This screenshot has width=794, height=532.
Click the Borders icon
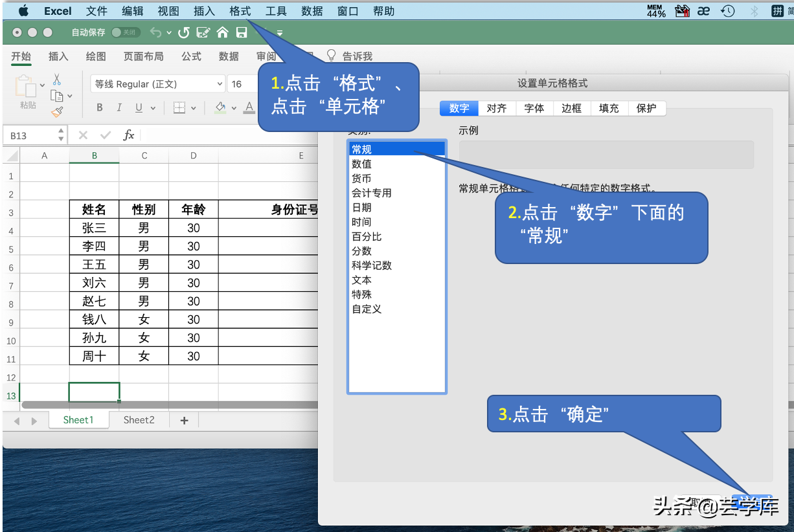(179, 108)
